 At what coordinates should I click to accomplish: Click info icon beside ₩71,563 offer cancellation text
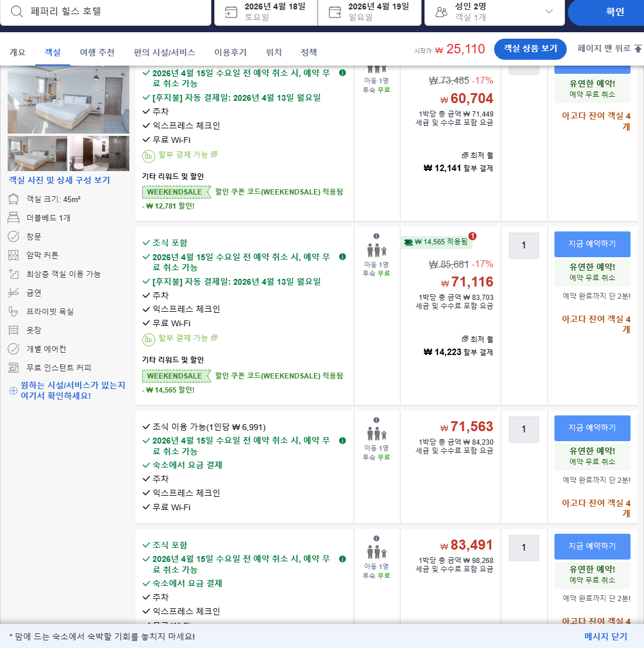point(342,441)
